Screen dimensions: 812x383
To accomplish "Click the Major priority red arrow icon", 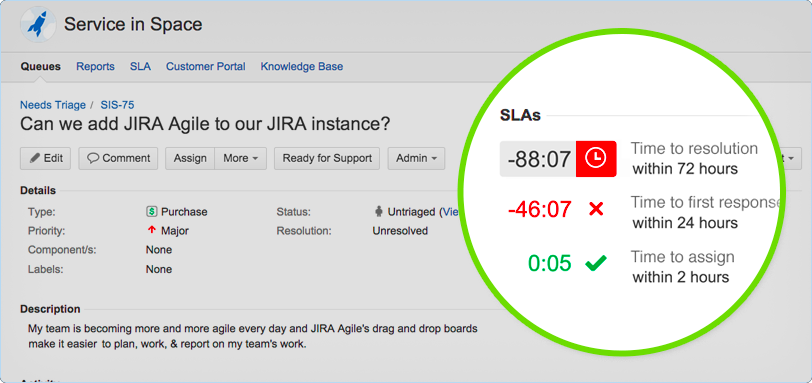I will [152, 230].
